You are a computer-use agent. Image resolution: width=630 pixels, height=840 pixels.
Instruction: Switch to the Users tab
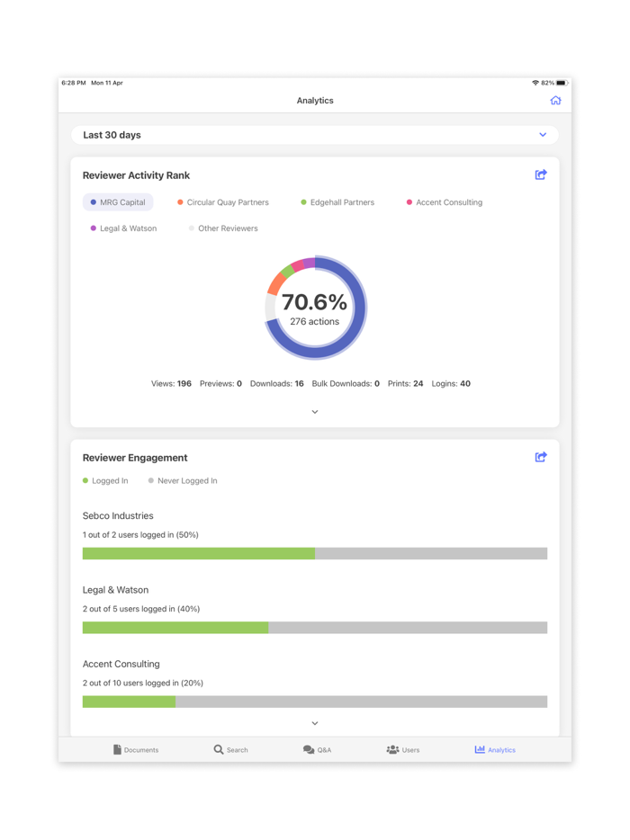402,749
